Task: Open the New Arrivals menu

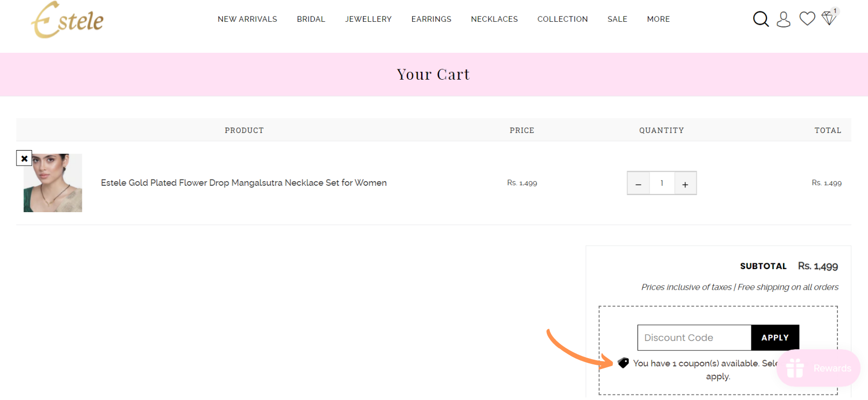Action: point(248,19)
